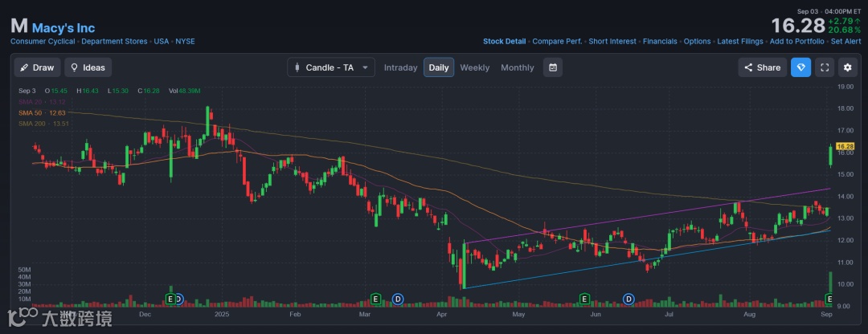Open Compare Perf. link
Image resolution: width=868 pixels, height=334 pixels.
click(x=558, y=42)
